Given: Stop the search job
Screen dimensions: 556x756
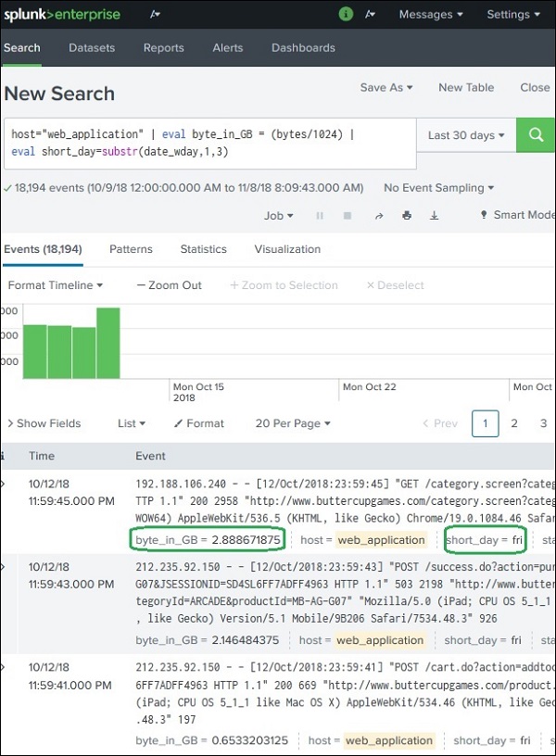Looking at the screenshot, I should (347, 215).
